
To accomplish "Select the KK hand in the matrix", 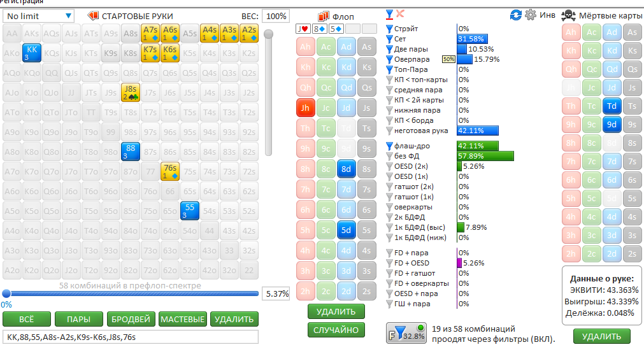I will click(x=32, y=52).
